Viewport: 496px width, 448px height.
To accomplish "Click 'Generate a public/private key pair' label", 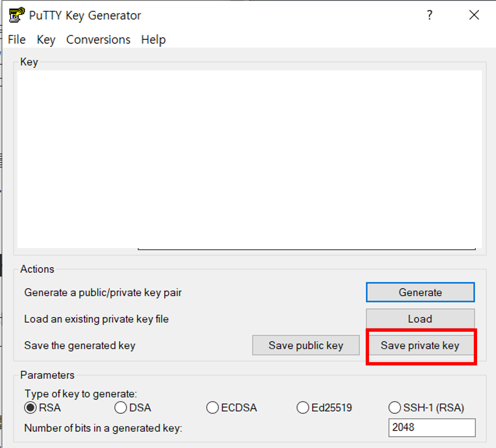I will 103,292.
